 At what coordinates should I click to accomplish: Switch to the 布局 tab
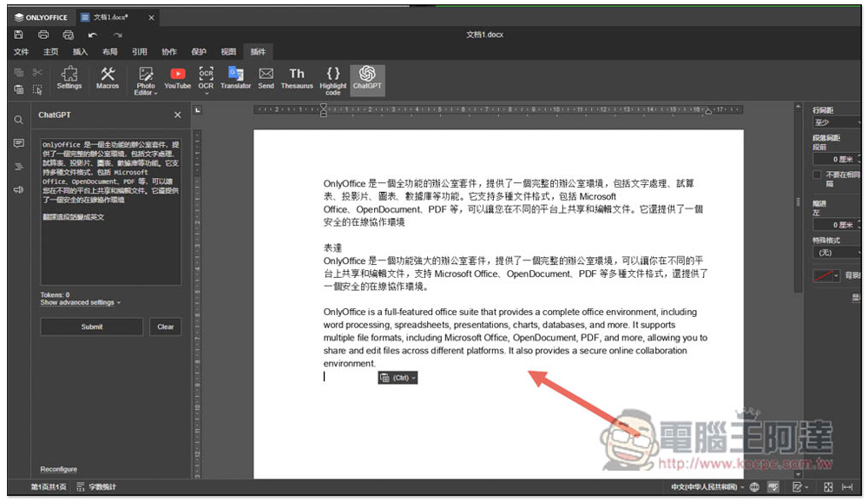click(x=109, y=52)
